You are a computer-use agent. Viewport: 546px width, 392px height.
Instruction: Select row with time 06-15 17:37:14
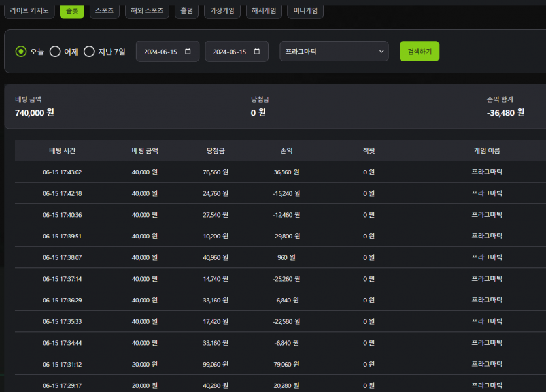(281, 279)
